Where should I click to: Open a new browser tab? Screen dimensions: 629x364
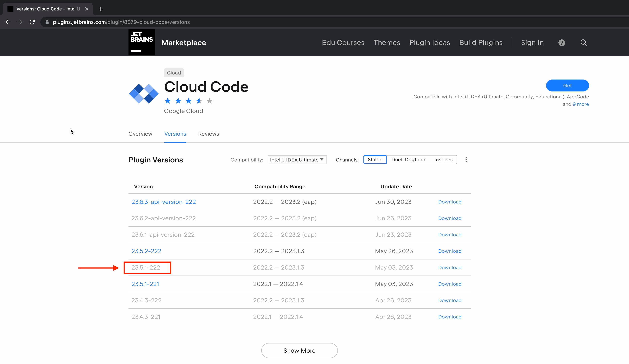click(101, 9)
